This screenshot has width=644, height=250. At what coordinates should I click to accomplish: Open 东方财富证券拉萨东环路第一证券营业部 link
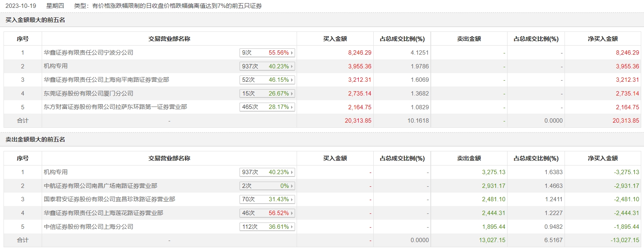click(x=115, y=107)
